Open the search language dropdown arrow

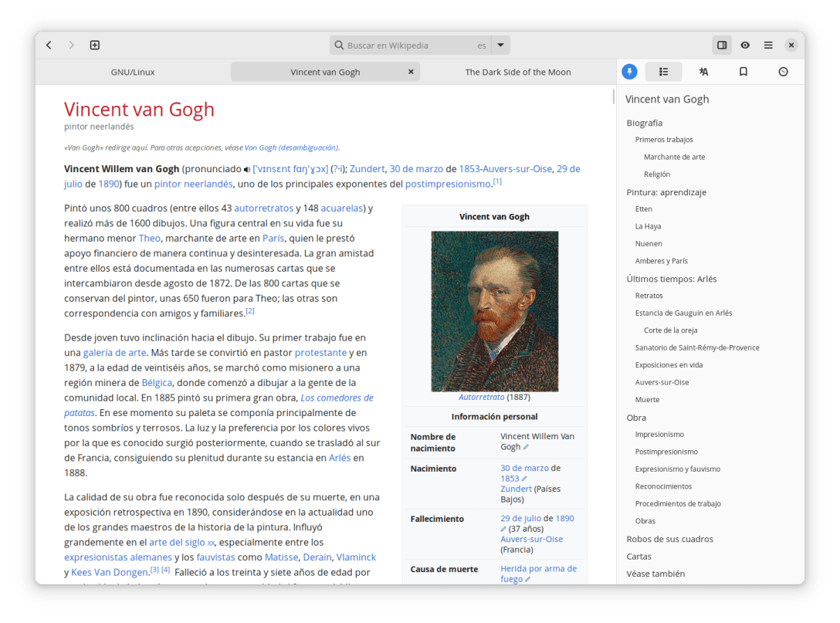pos(501,45)
